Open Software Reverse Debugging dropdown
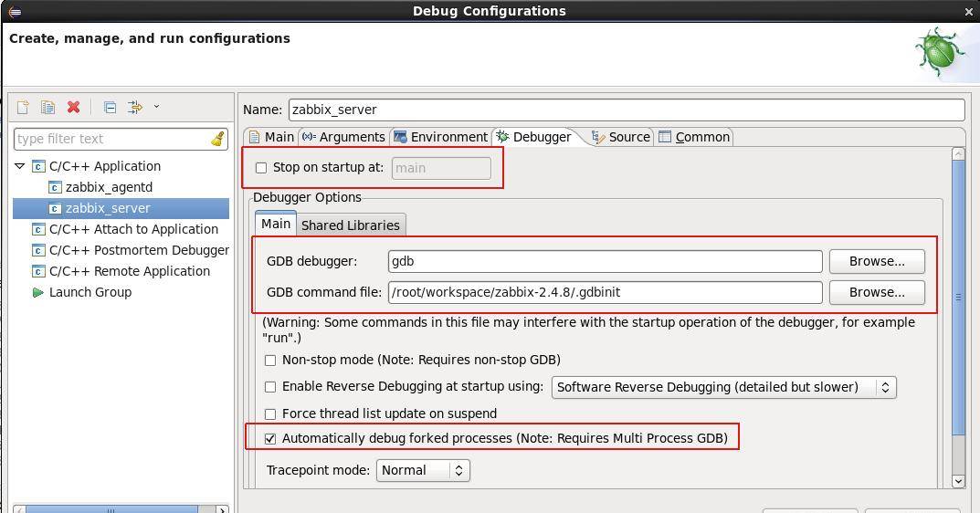This screenshot has width=980, height=513. pos(723,387)
